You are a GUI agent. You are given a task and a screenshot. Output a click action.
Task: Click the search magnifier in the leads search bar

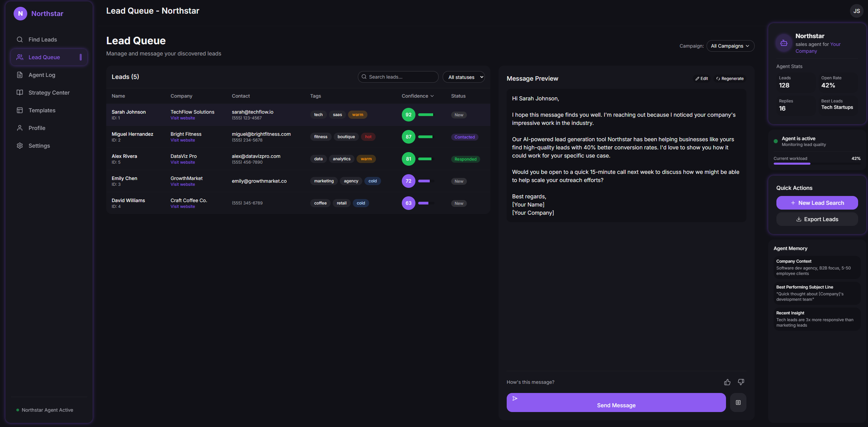pos(364,77)
